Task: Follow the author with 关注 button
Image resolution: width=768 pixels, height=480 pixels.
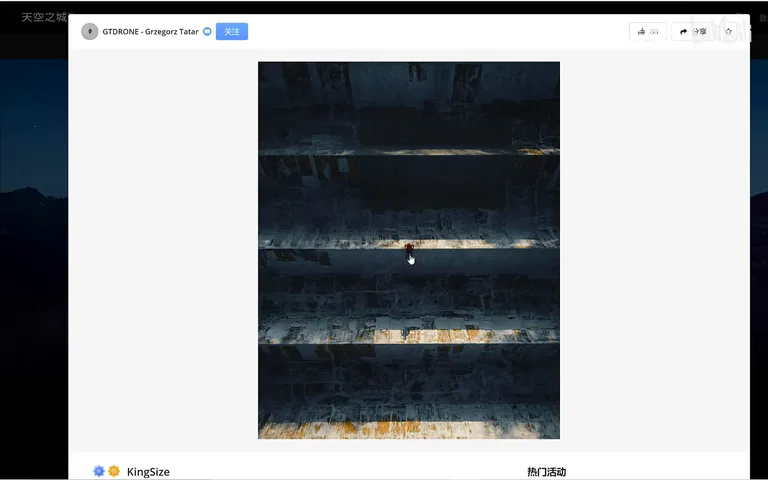Action: 232,31
